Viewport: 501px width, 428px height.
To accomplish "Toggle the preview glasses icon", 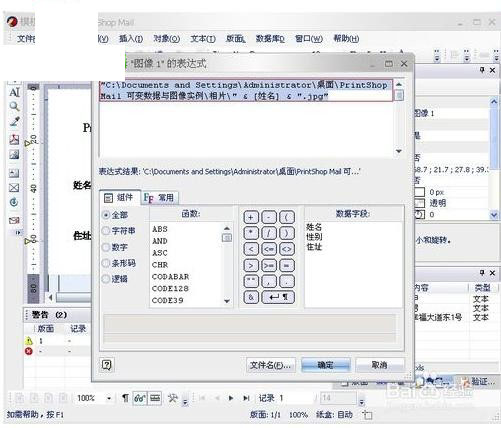I will click(140, 398).
